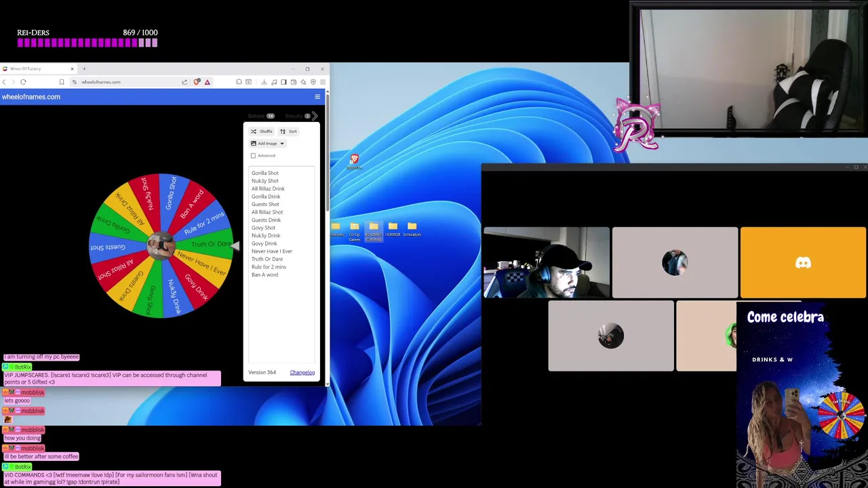The height and width of the screenshot is (488, 868).
Task: Click 'All Rillaz Shot' entry in list
Action: pyautogui.click(x=267, y=212)
